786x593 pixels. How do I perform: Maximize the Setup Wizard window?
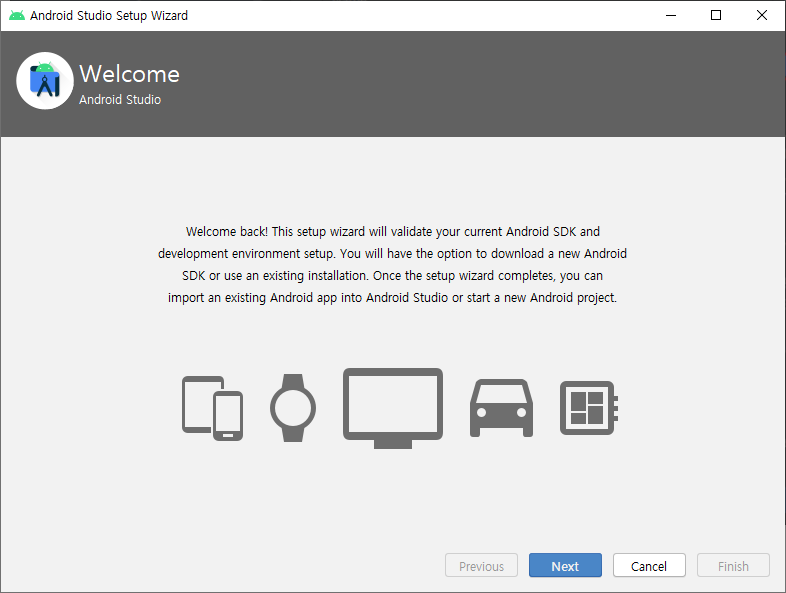click(x=716, y=16)
